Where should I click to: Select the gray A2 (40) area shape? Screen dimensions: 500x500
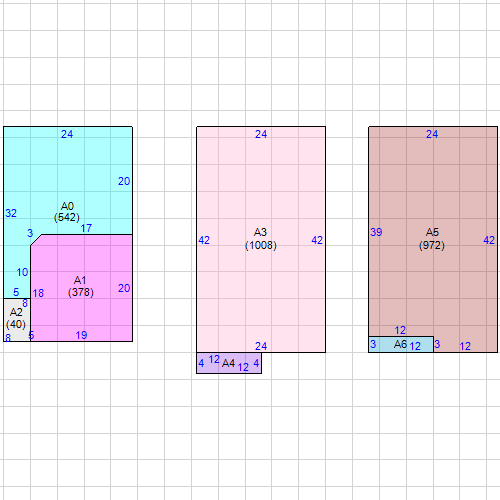[17, 320]
